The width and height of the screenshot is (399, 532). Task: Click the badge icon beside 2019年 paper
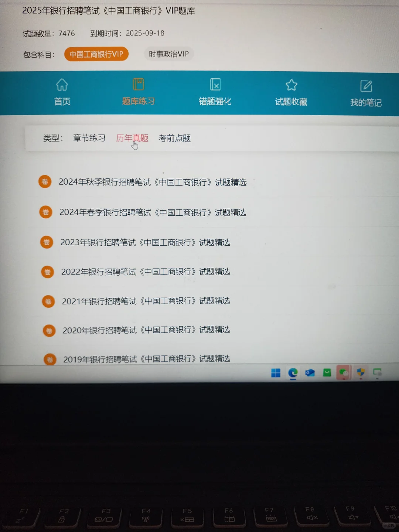50,359
